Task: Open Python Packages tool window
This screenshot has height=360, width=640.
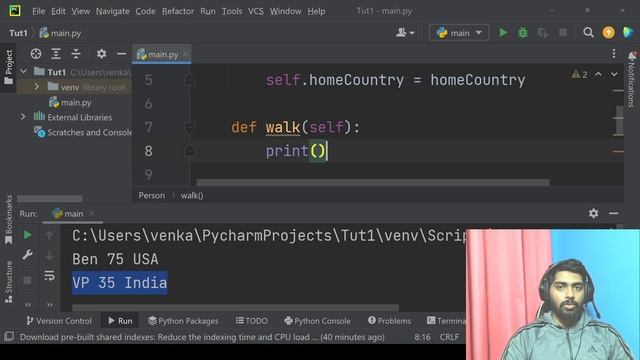Action: [x=183, y=321]
